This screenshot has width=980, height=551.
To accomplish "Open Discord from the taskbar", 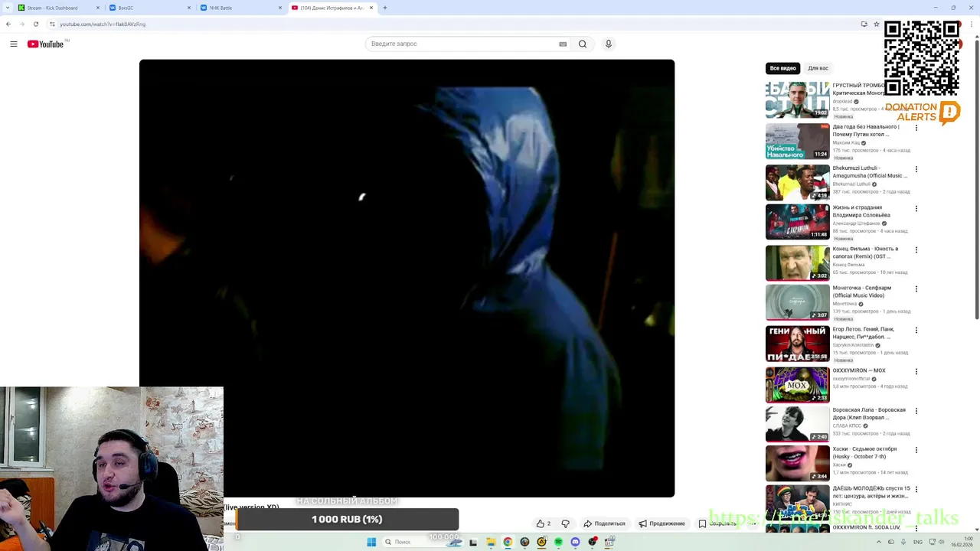I will tap(575, 542).
